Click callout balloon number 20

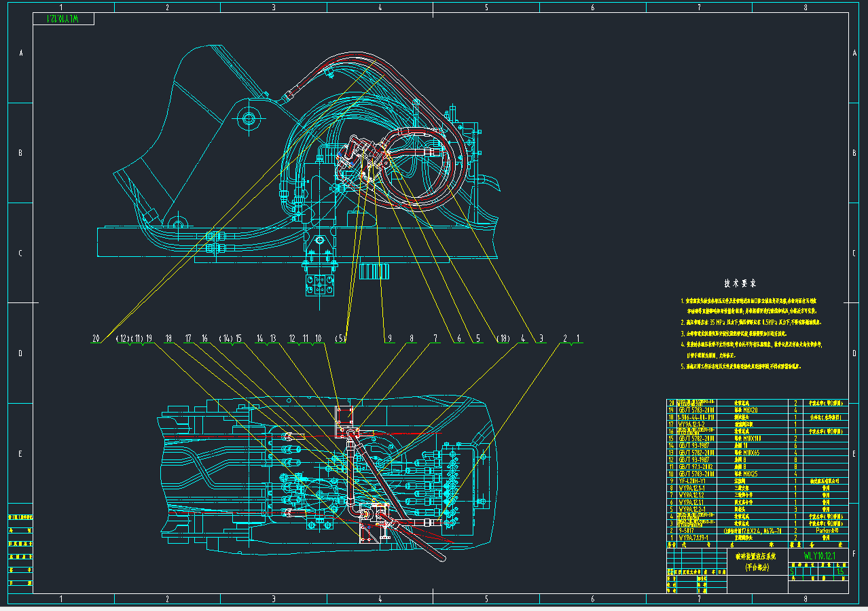[96, 338]
